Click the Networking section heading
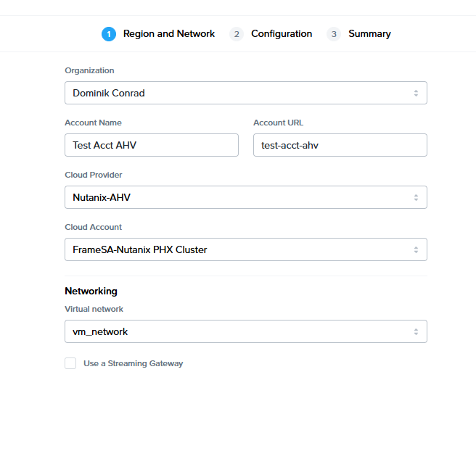Viewport: 476px width, 459px height. (x=91, y=291)
